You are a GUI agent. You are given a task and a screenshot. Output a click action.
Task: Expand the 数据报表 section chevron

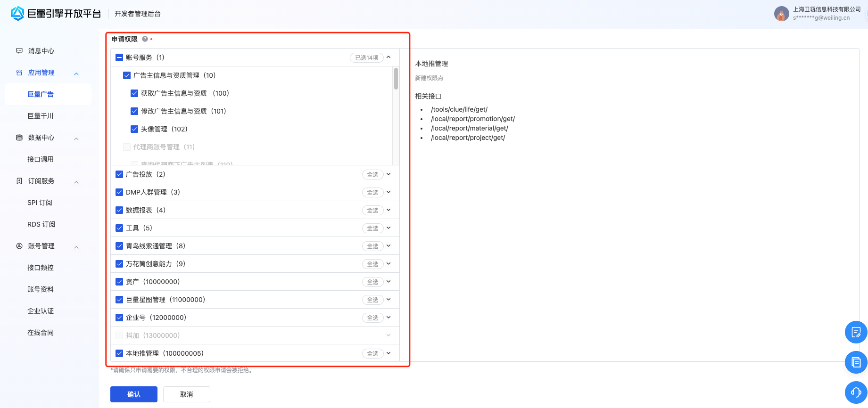point(389,210)
